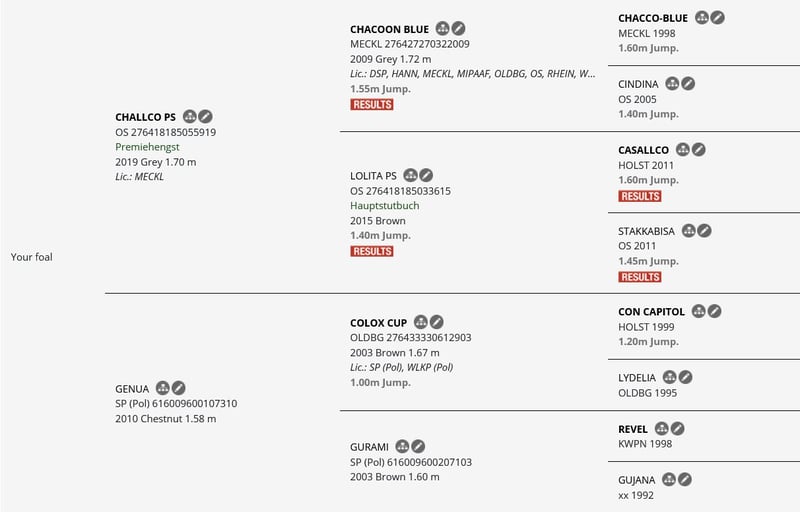
Task: Click edit pencil icon beside COLOX CUP
Action: point(436,322)
